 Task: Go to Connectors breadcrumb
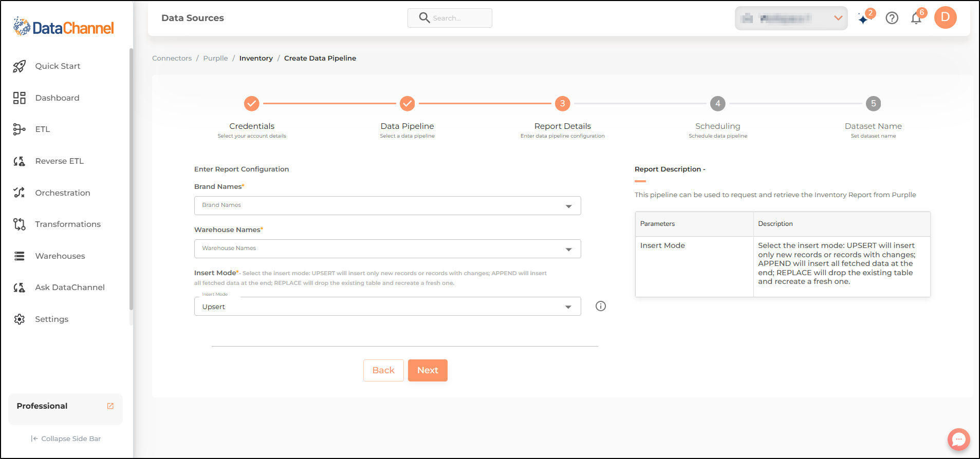click(172, 59)
